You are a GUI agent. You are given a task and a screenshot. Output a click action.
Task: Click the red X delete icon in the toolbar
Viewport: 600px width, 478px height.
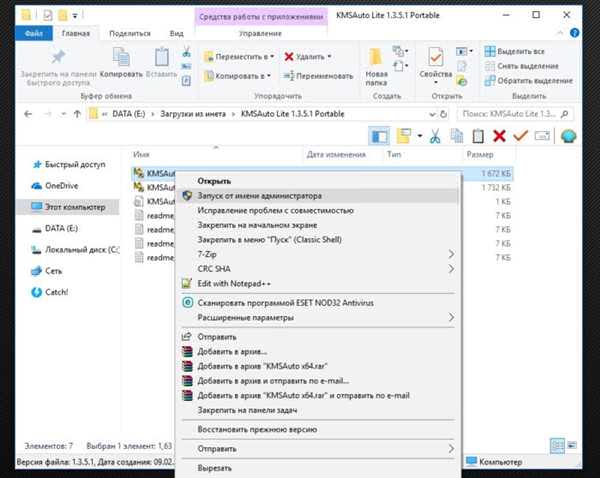click(x=499, y=136)
